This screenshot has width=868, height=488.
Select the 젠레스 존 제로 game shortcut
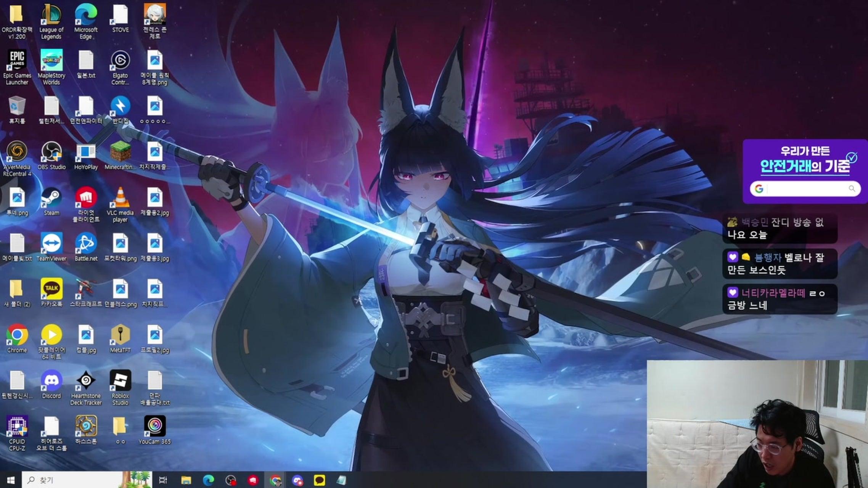154,21
